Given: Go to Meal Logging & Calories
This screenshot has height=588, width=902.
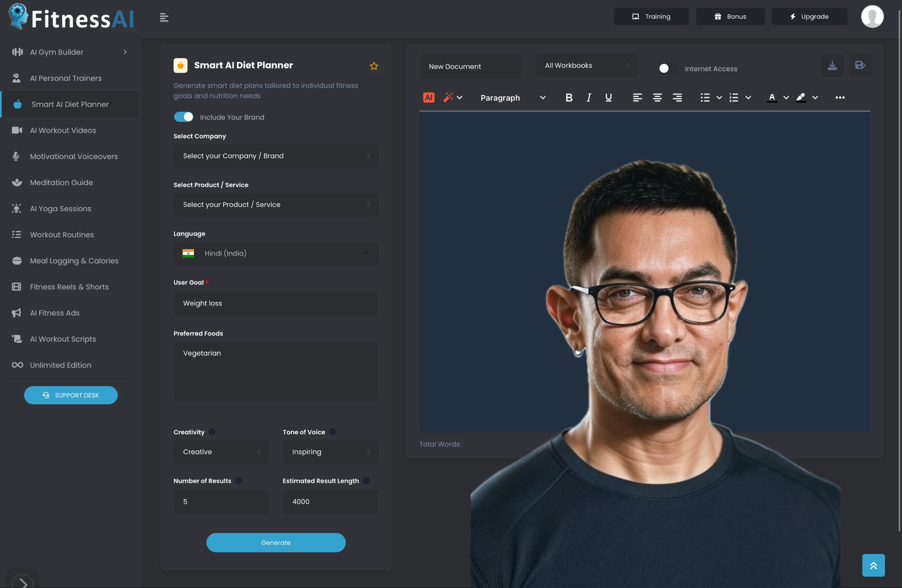Looking at the screenshot, I should 74,261.
